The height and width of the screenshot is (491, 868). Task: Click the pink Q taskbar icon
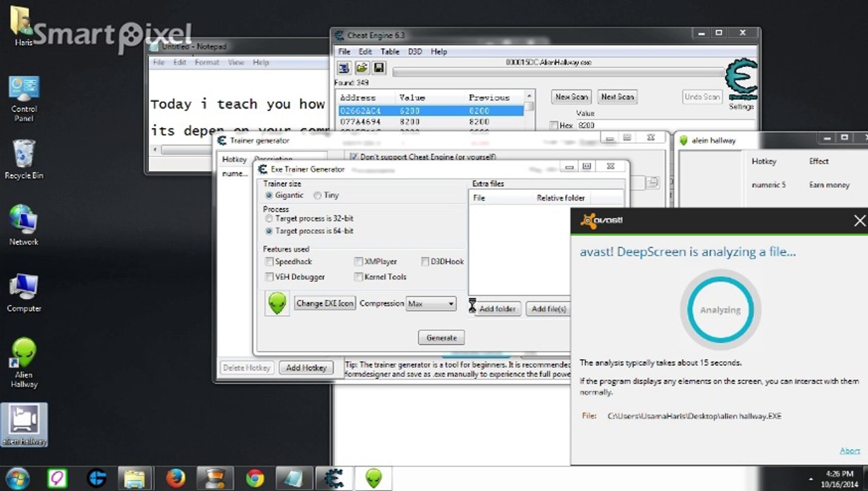point(57,478)
